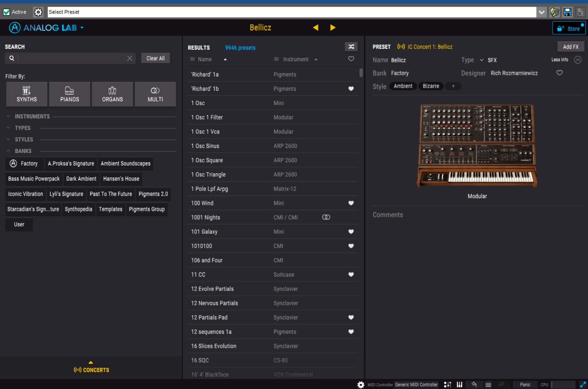Filter results by liked presets heart header
This screenshot has height=389, width=588.
point(351,59)
